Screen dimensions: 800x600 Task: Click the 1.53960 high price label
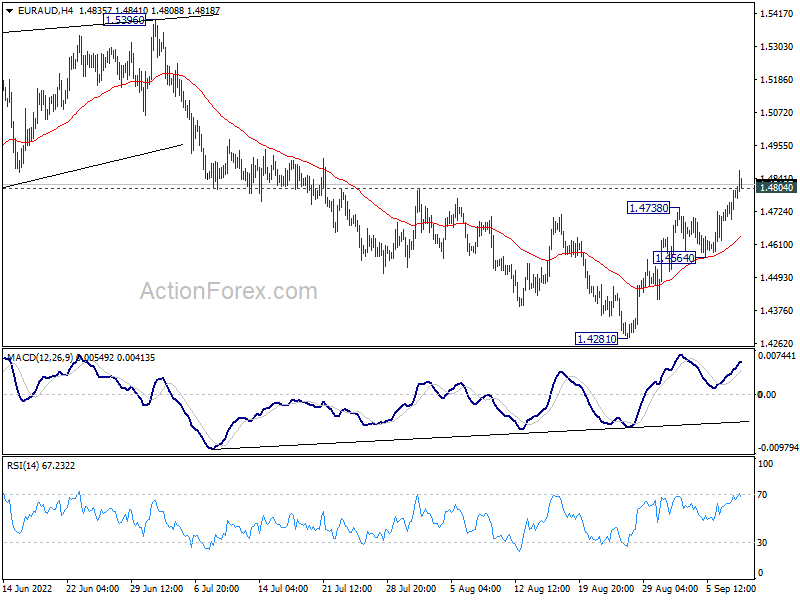(124, 20)
